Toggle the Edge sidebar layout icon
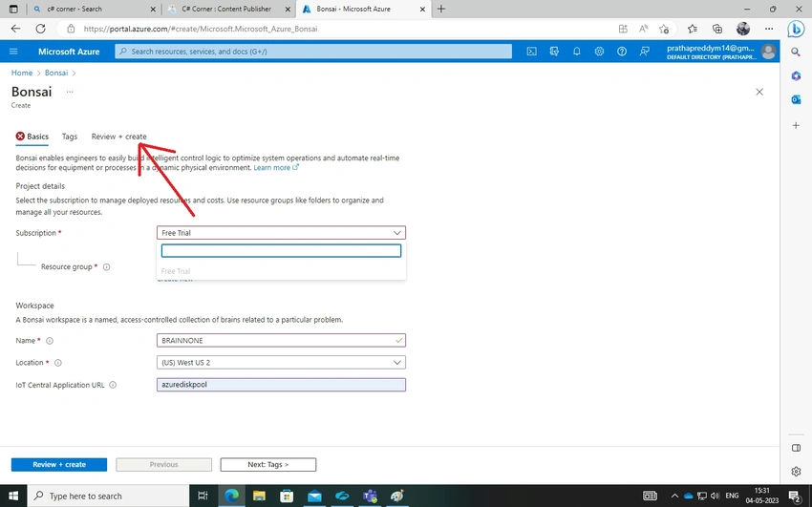The width and height of the screenshot is (812, 507). click(796, 448)
